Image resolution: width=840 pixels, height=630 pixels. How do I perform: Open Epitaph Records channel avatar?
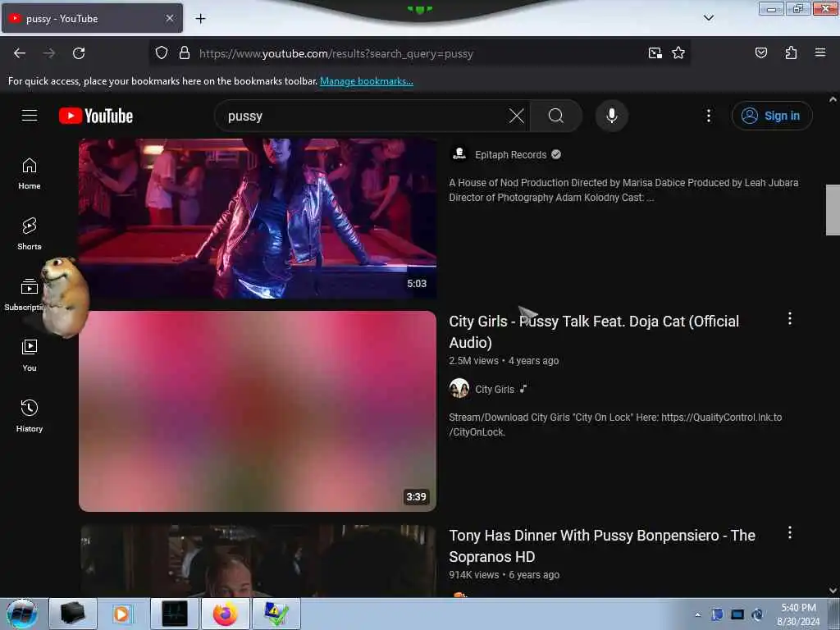click(x=459, y=153)
